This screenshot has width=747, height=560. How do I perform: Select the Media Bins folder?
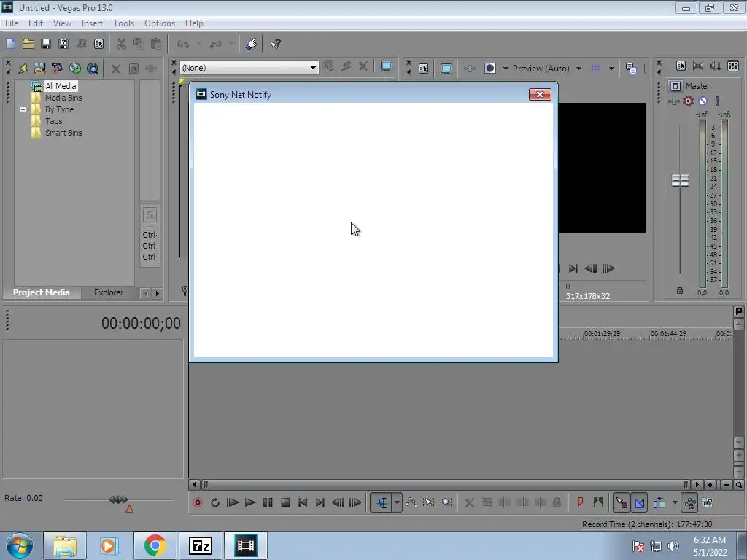63,98
